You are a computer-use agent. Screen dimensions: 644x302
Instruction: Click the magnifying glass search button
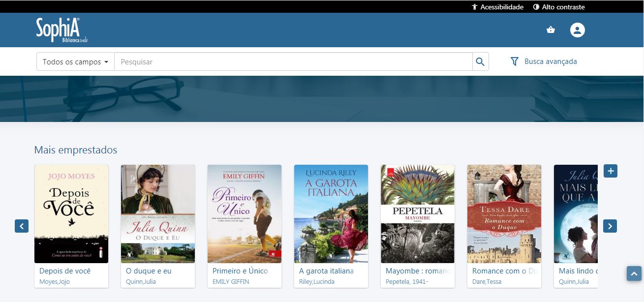(x=480, y=62)
